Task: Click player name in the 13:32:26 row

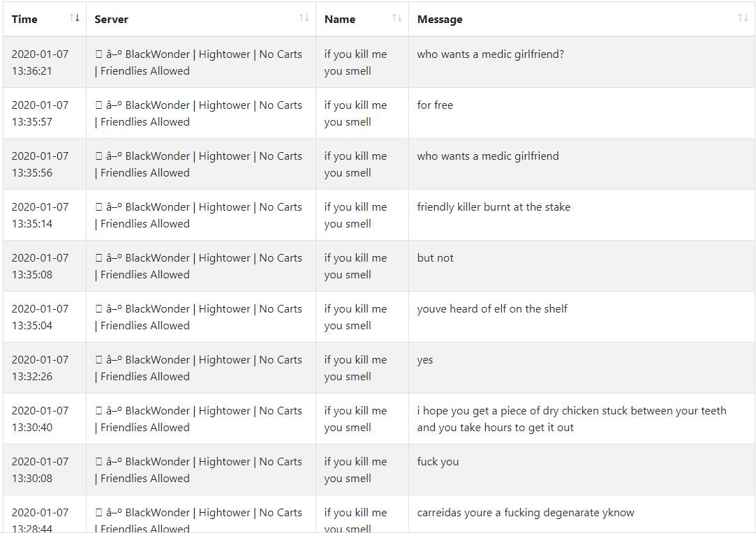Action: coord(355,368)
